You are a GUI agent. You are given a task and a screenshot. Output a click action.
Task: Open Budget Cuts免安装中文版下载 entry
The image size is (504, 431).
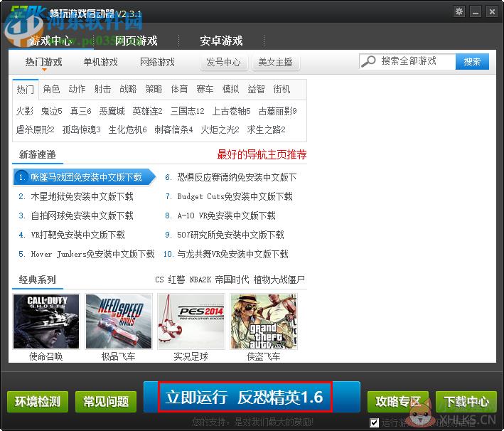point(235,196)
